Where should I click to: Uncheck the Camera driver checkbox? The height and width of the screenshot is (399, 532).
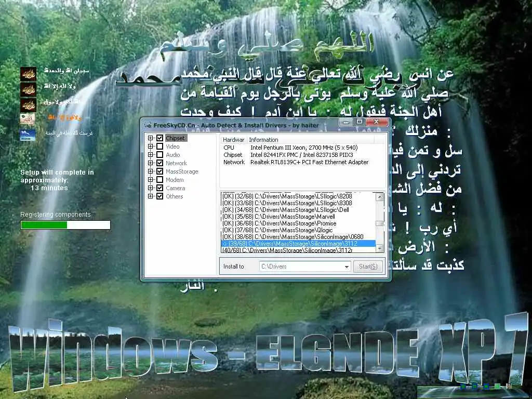(x=160, y=188)
